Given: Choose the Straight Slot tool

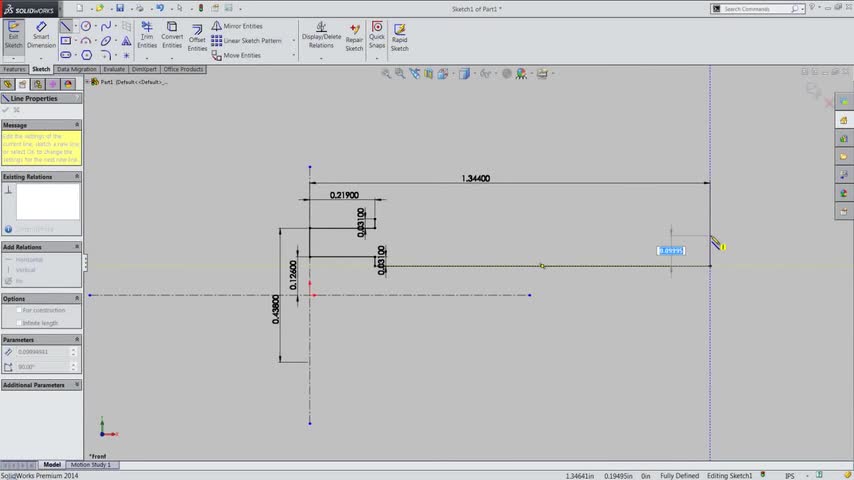Looking at the screenshot, I should pos(66,55).
